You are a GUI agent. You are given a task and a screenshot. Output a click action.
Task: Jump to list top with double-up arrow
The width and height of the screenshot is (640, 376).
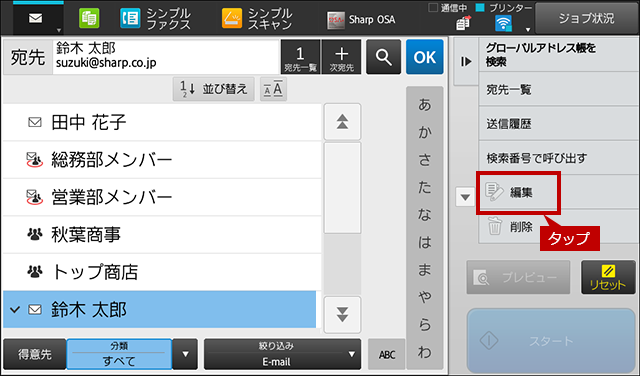342,122
